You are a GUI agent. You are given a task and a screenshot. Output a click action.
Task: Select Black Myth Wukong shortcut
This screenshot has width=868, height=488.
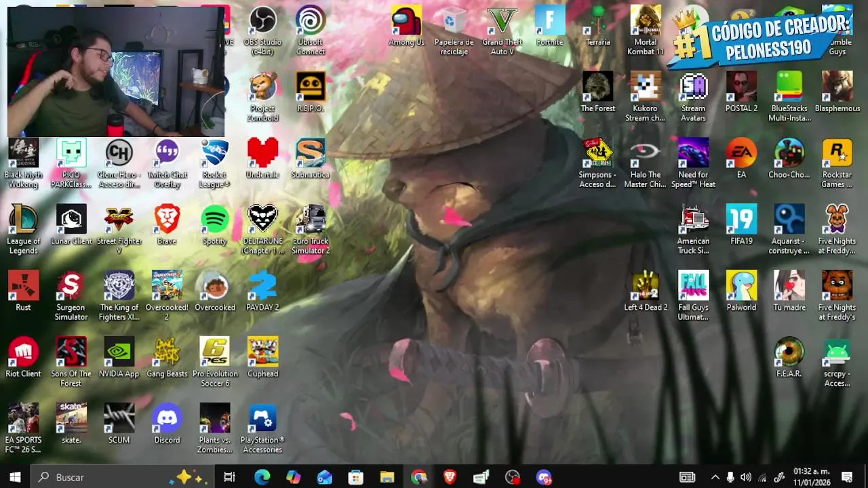pos(23,163)
